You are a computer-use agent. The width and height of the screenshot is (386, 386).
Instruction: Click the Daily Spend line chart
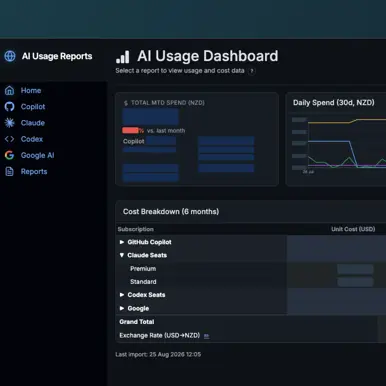(347, 144)
